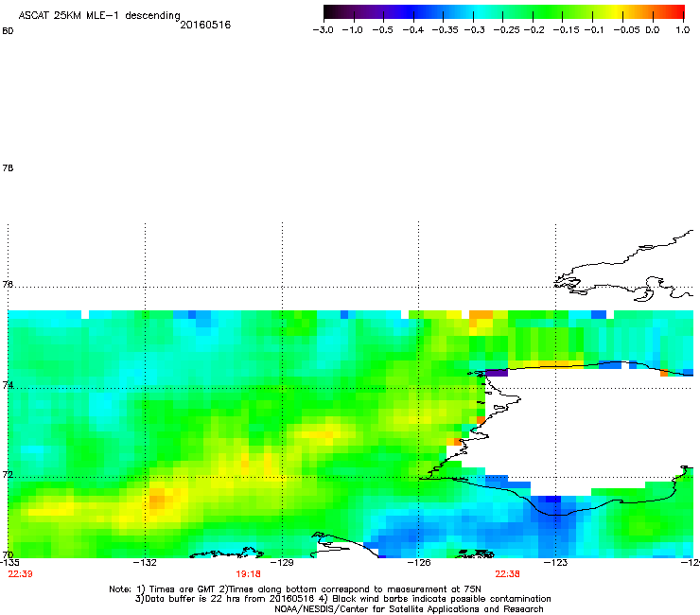Click the latitude label 72
Viewport: 700px width, 615px height.
tap(8, 474)
